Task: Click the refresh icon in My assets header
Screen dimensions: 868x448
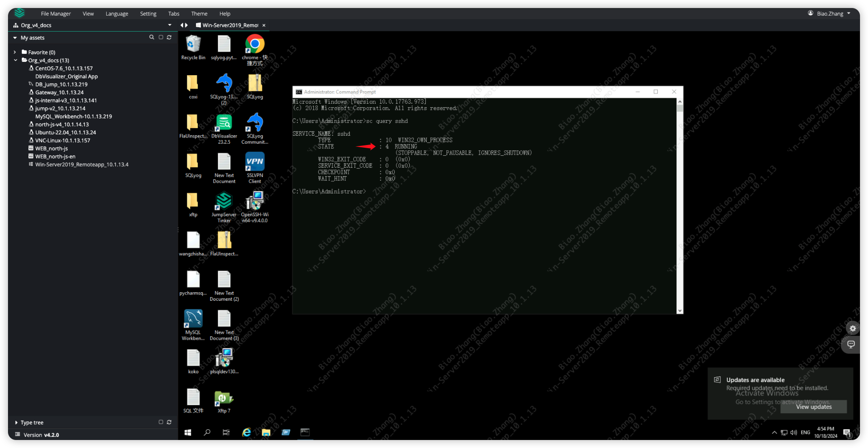Action: 169,37
